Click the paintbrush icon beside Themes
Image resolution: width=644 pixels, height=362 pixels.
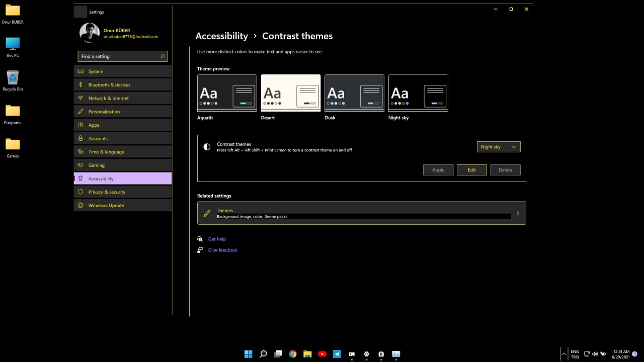click(207, 213)
